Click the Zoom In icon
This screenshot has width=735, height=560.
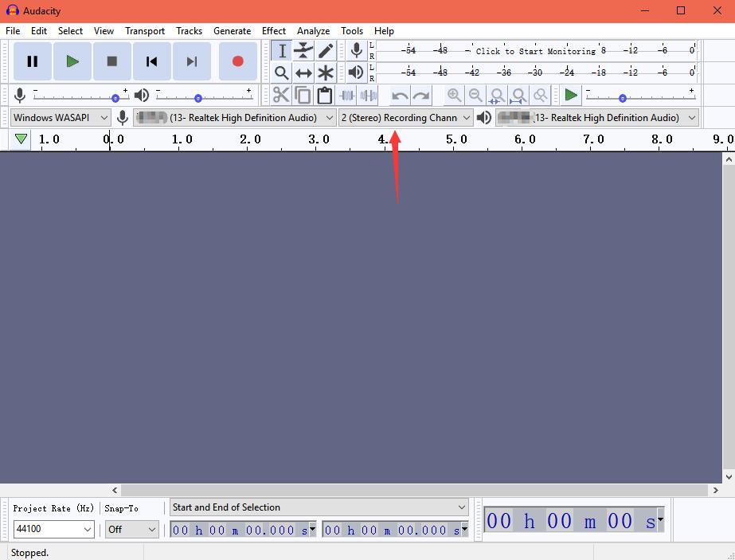coord(453,96)
